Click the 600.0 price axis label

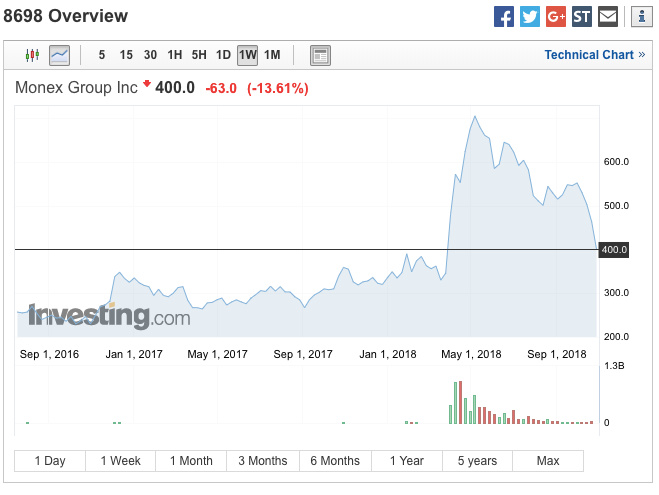(x=616, y=162)
